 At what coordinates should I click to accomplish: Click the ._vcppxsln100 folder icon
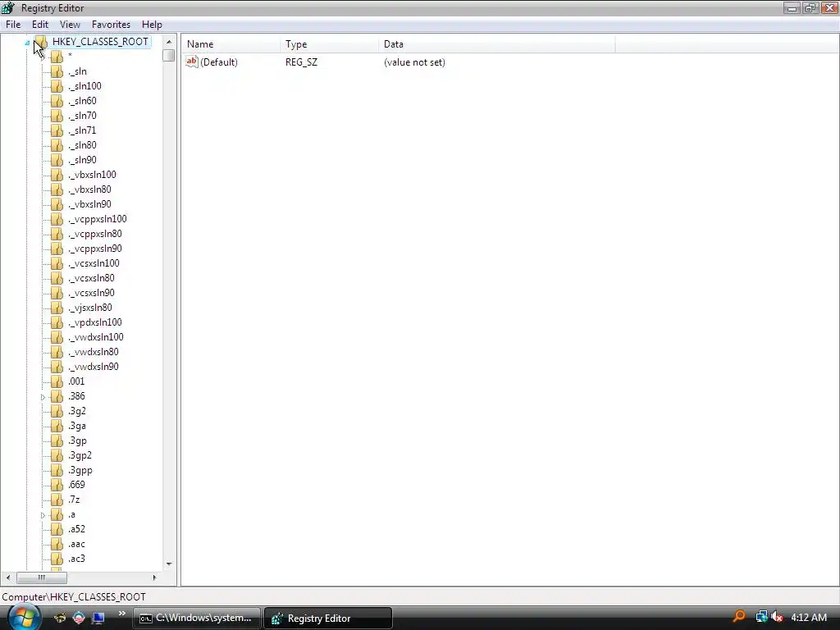[x=57, y=219]
